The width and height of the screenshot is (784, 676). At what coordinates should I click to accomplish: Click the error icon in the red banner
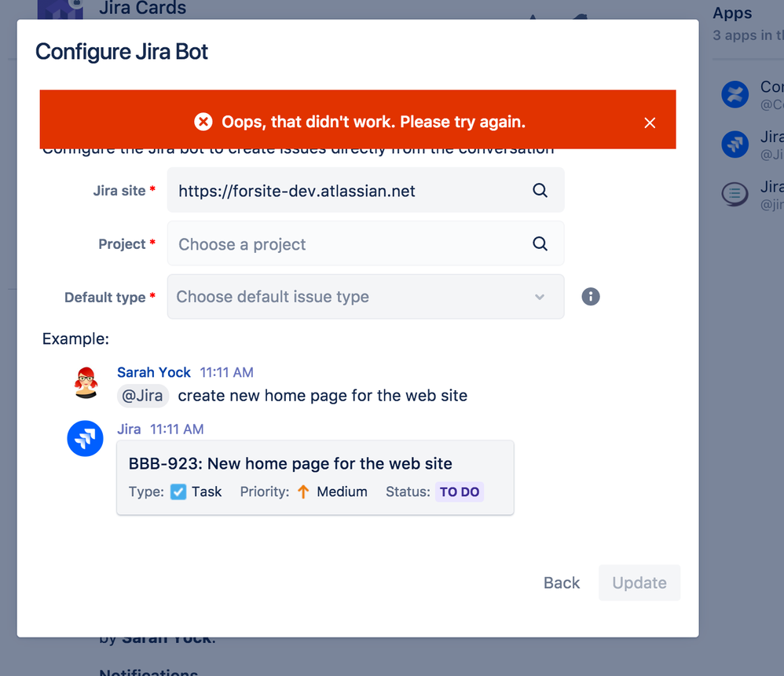click(x=203, y=122)
